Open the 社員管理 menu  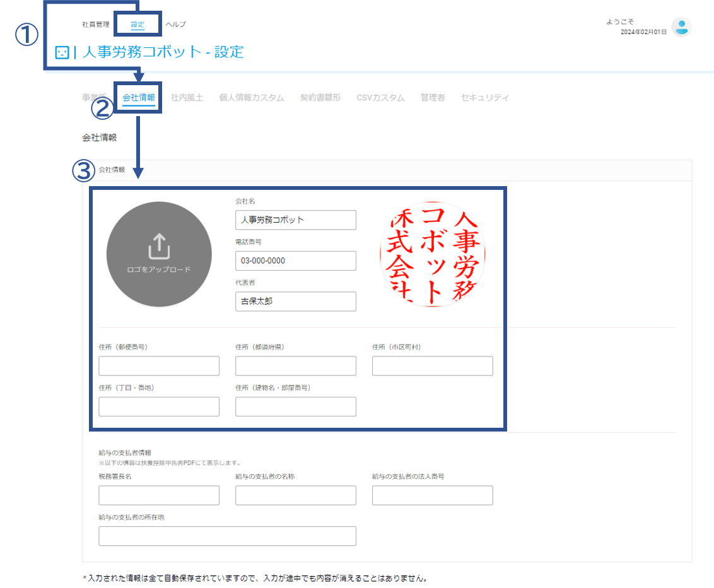pyautogui.click(x=96, y=25)
